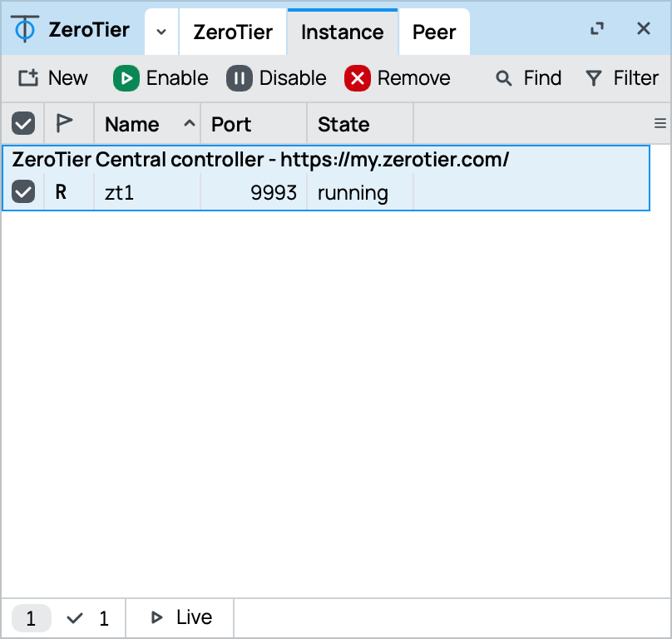Toggle Live update mode
Screen dimensions: 672x639
(x=180, y=617)
